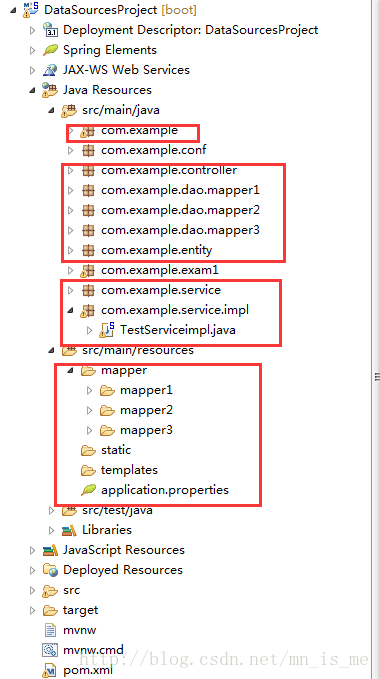Expand the TestServiceimpl.java node

90,330
